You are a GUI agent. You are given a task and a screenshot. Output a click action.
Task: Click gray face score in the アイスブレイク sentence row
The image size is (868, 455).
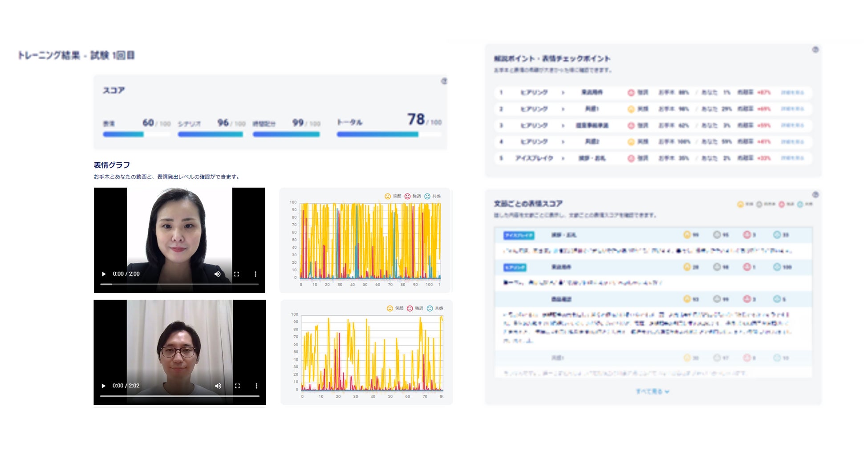click(721, 235)
